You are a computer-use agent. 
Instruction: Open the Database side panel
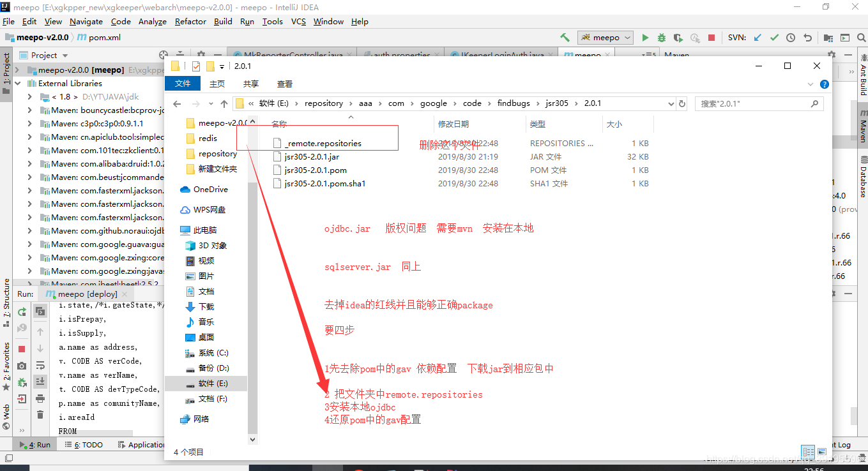863,176
